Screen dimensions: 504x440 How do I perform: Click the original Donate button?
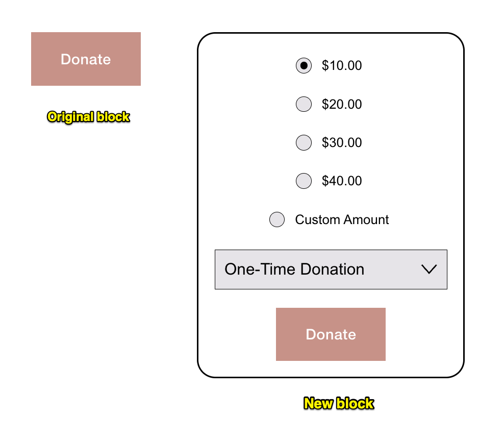(86, 59)
